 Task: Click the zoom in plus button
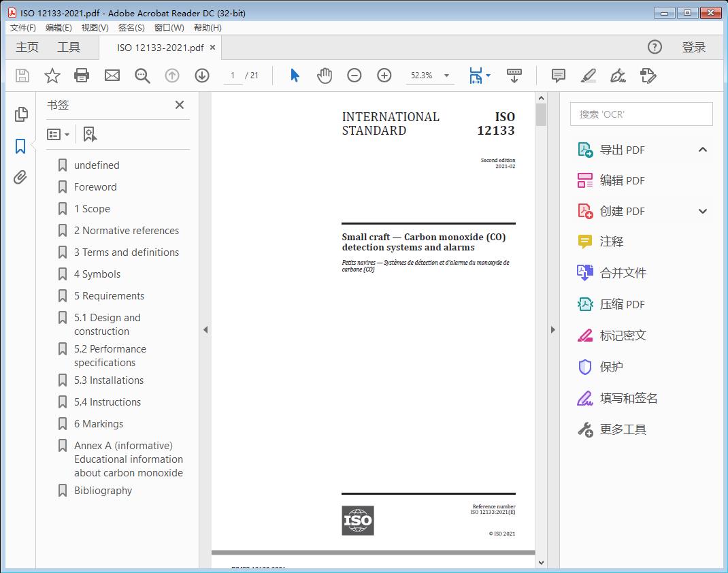point(384,76)
